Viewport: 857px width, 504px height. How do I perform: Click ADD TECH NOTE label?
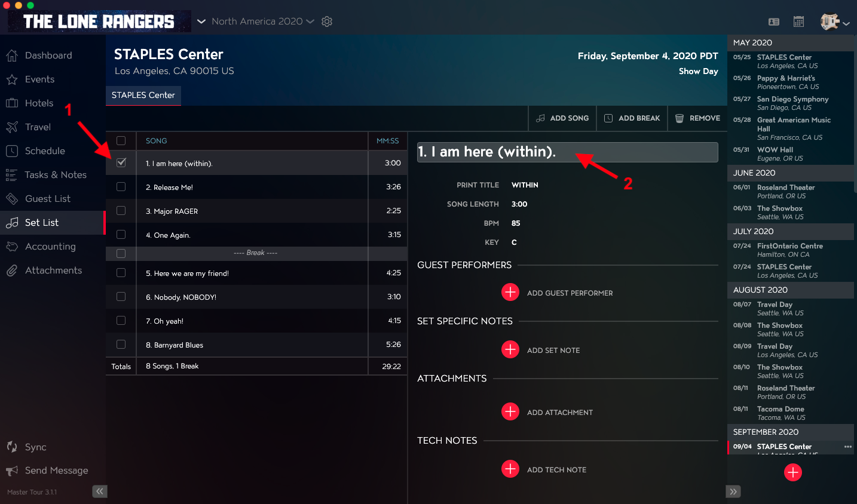pyautogui.click(x=556, y=470)
